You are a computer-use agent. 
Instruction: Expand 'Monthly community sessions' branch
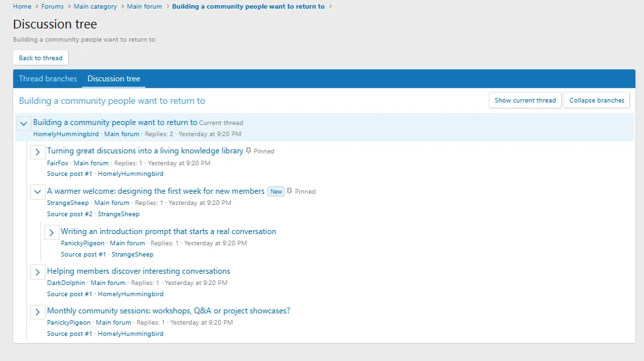pyautogui.click(x=38, y=311)
